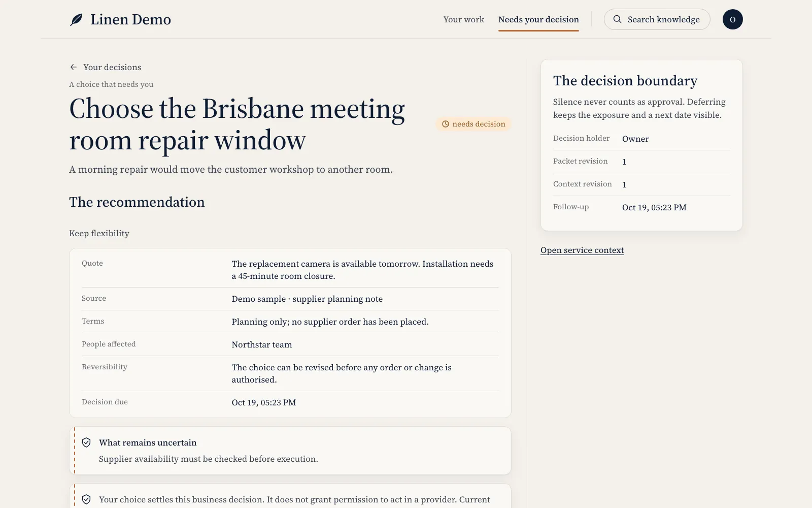Open the Search knowledge field

point(657,19)
